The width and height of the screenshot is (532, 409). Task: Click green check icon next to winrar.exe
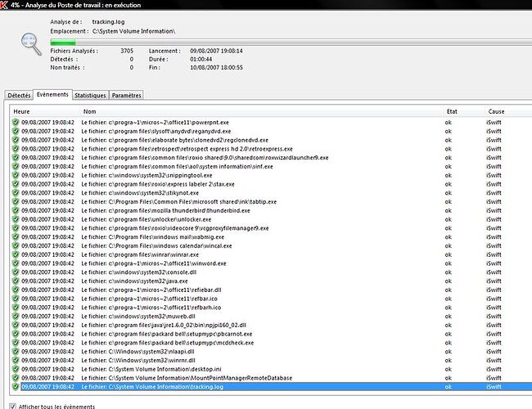16,256
